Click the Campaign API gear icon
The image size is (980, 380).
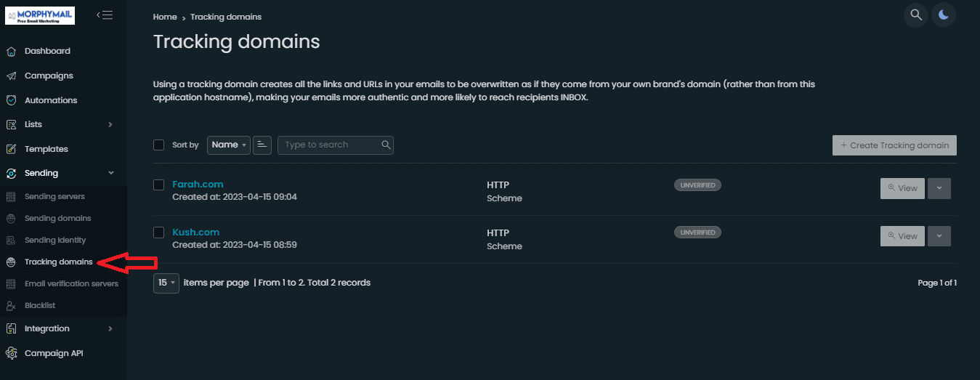[11, 353]
